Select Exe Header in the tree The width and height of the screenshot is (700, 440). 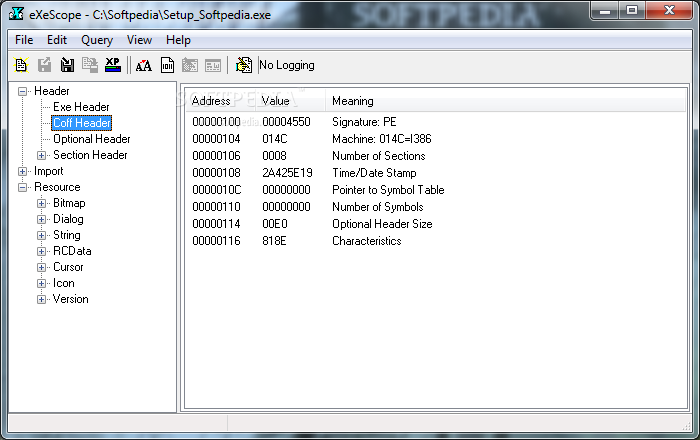pyautogui.click(x=81, y=107)
